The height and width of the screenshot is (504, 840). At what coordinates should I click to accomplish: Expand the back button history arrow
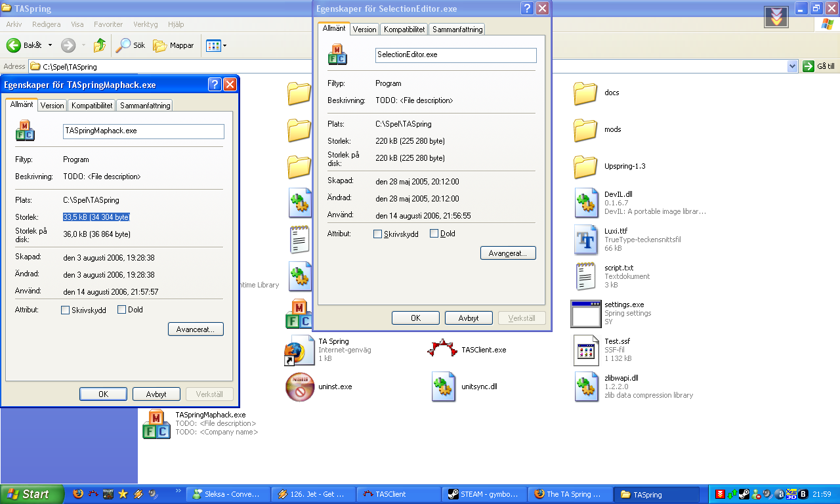(51, 45)
